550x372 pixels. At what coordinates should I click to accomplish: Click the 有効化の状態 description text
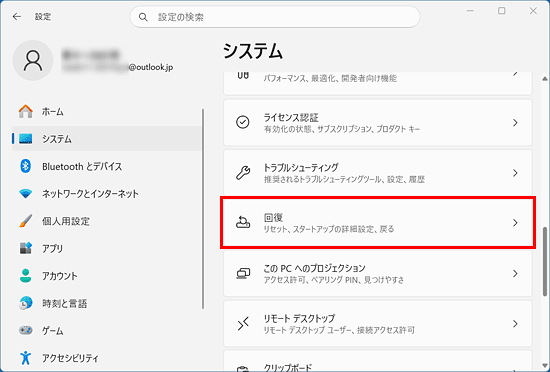(x=342, y=129)
